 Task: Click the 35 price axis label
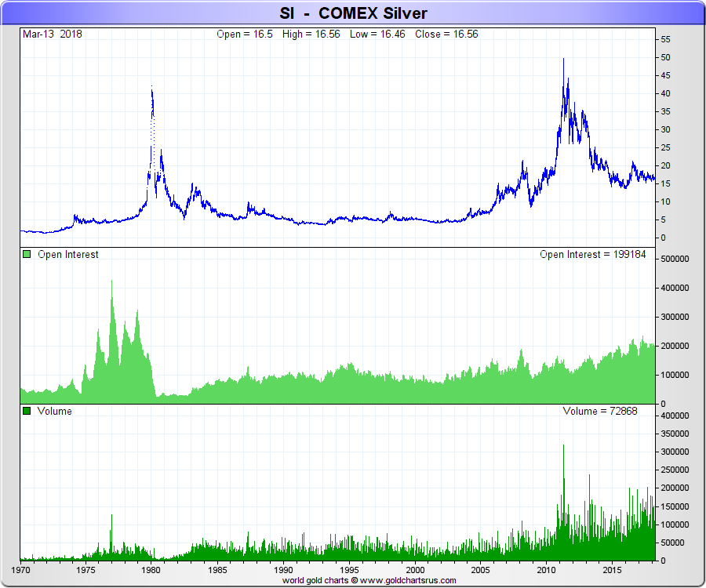[x=665, y=111]
